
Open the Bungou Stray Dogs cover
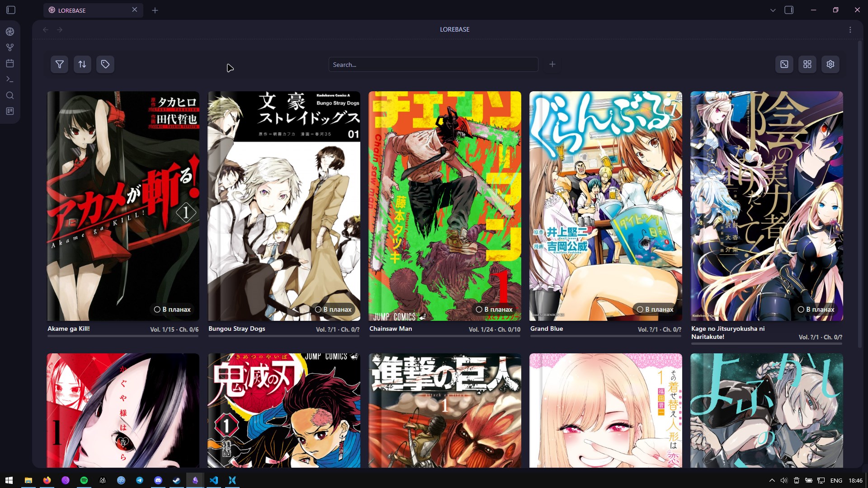[x=284, y=206]
